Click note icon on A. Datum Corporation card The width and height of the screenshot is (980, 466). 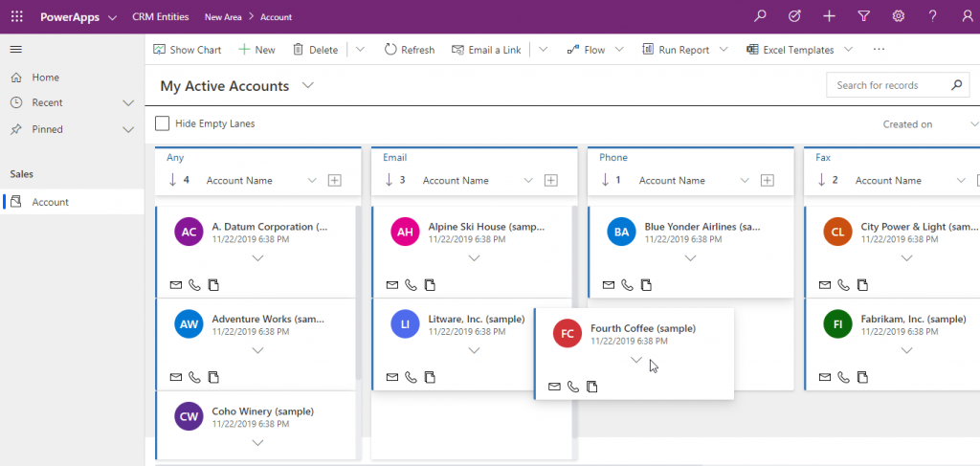(x=213, y=285)
